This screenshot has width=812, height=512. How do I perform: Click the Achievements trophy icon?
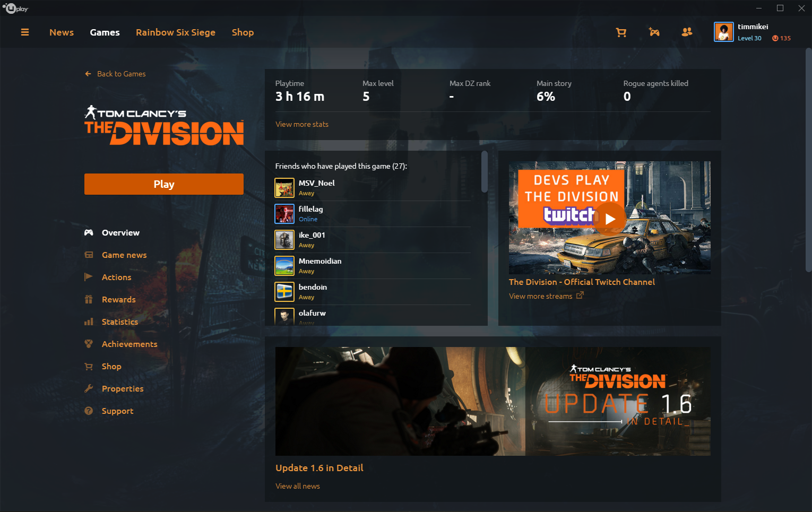coord(89,344)
